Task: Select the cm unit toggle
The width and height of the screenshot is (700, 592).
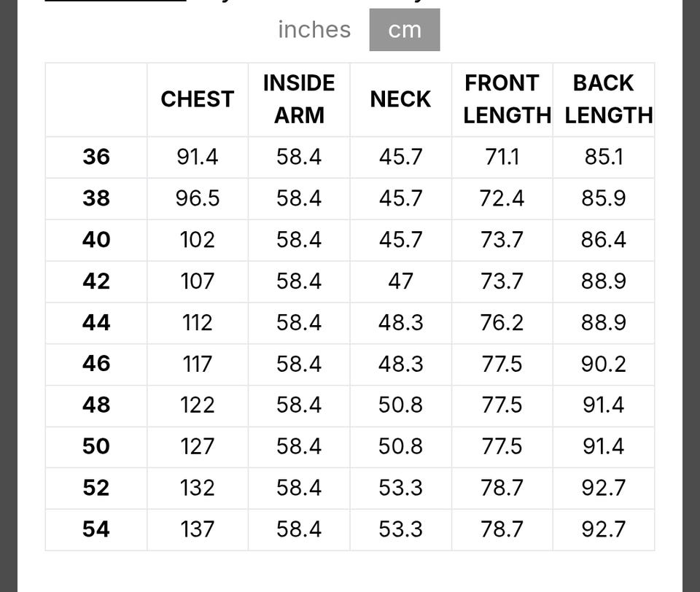Action: click(405, 30)
